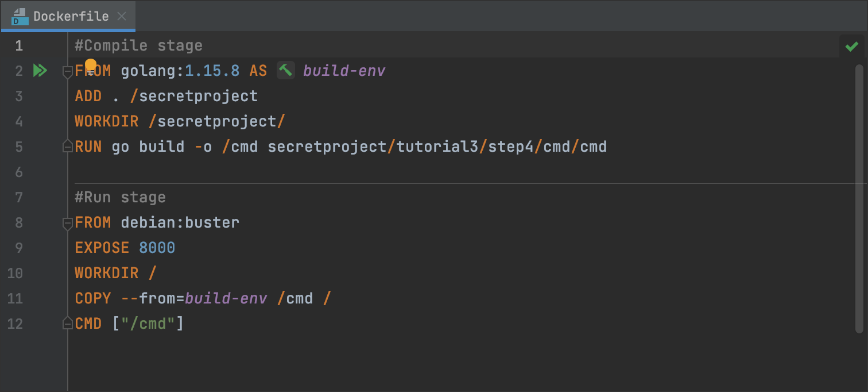Click the Dockerfile file type icon
The width and height of the screenshot is (868, 392).
click(x=20, y=17)
